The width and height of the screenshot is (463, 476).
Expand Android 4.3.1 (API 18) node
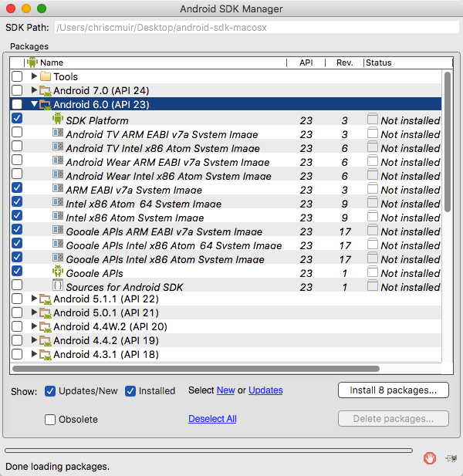tap(34, 353)
